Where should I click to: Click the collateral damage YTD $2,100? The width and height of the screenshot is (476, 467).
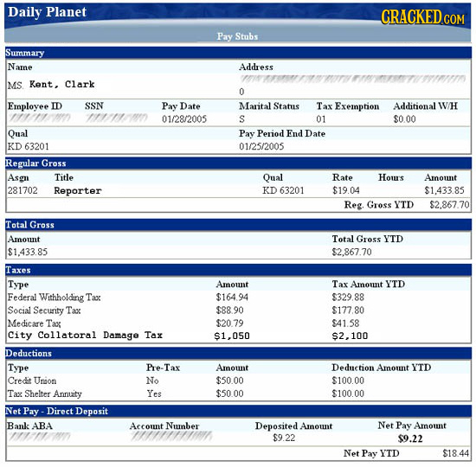click(350, 336)
